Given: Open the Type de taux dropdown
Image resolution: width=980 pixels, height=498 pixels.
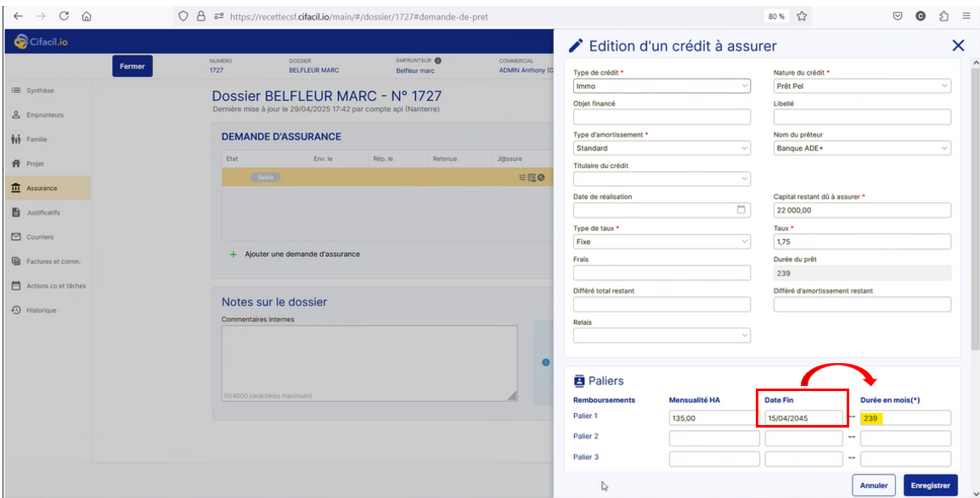Looking at the screenshot, I should pos(662,242).
